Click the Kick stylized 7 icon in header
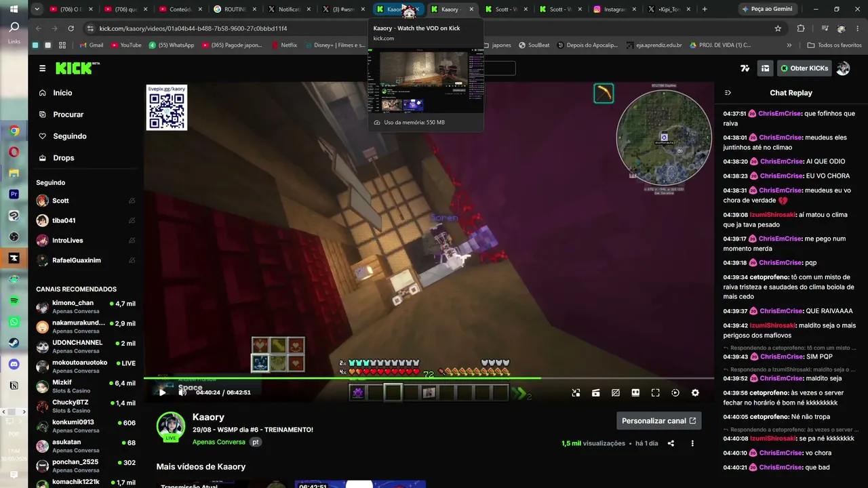 tap(745, 68)
